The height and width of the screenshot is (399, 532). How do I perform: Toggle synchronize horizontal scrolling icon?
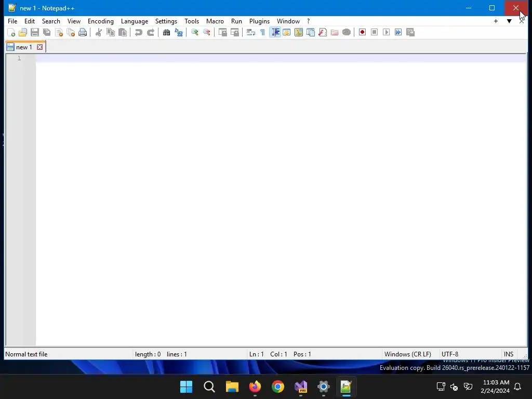[x=234, y=32]
